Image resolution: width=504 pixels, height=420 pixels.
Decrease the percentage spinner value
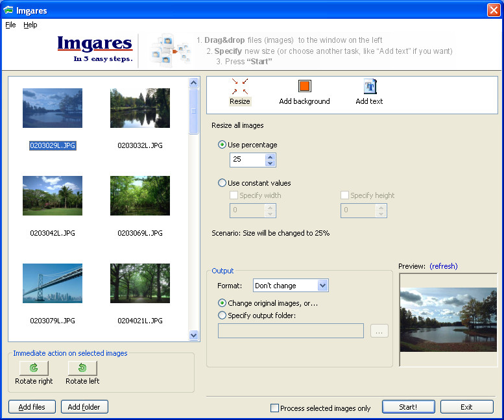[270, 163]
